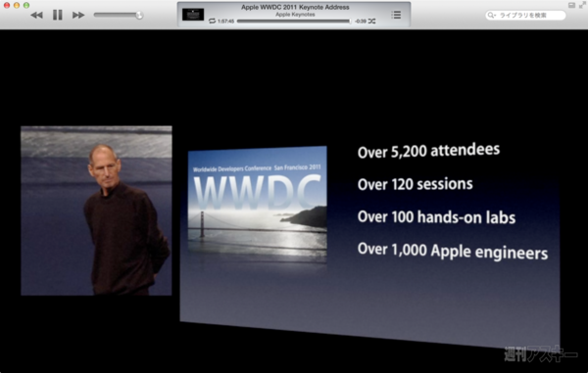Open the Up Next list icon

(396, 15)
